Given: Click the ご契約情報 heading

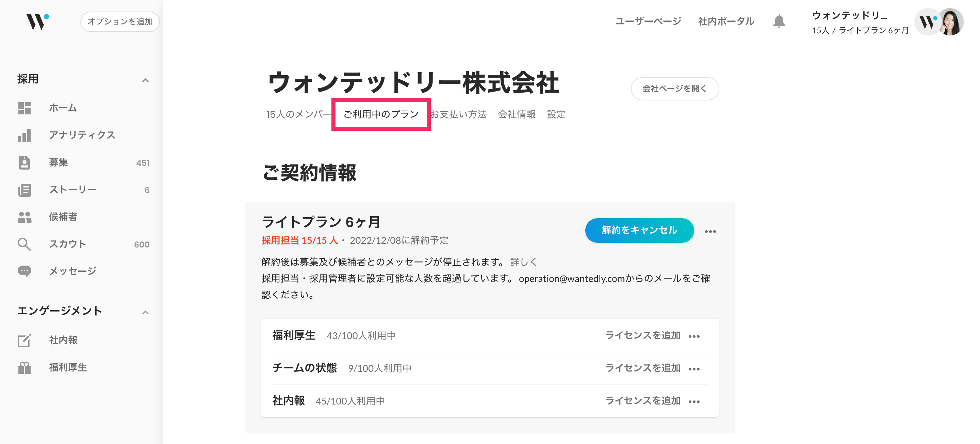Looking at the screenshot, I should [309, 173].
